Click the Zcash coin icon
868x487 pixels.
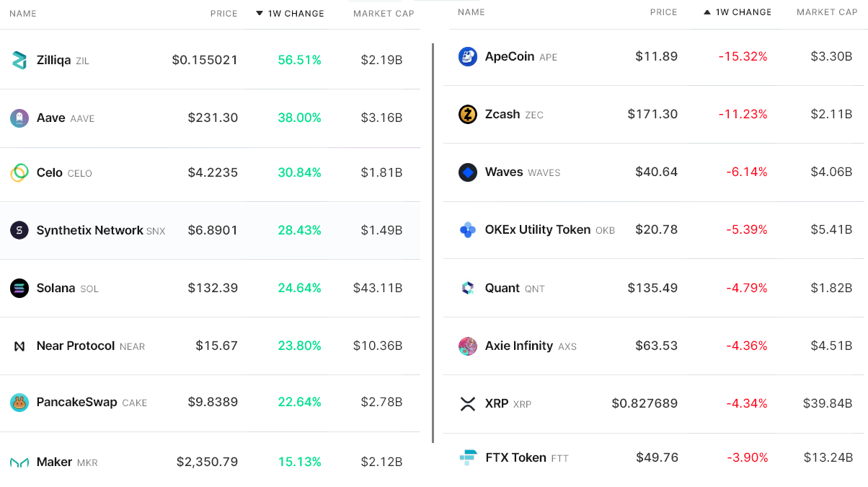click(468, 115)
